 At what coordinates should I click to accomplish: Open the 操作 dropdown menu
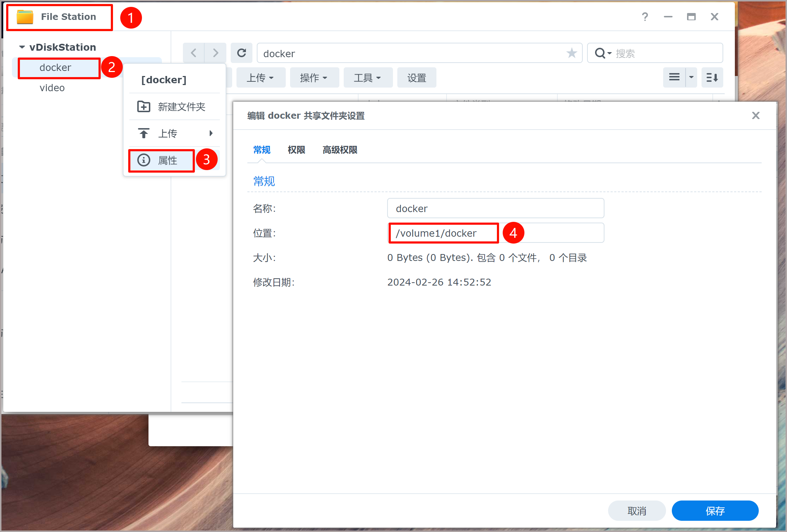[x=314, y=78]
